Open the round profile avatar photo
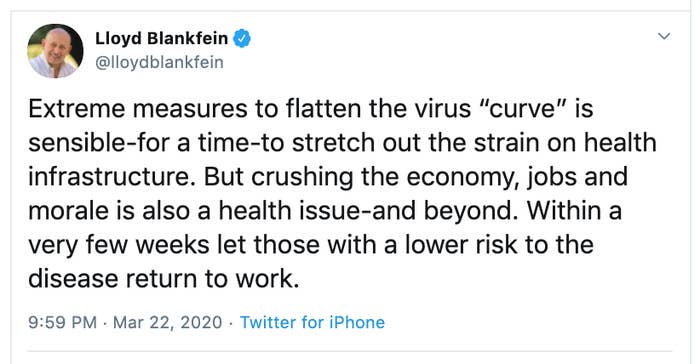Screen dimensions: 700x364 (55, 51)
